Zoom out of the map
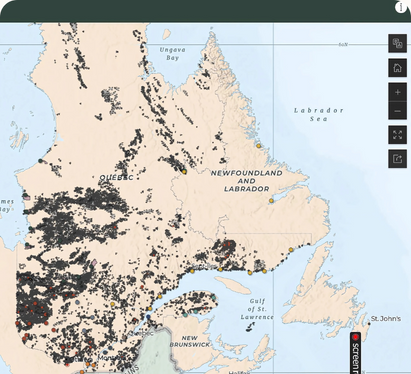 click(x=397, y=111)
